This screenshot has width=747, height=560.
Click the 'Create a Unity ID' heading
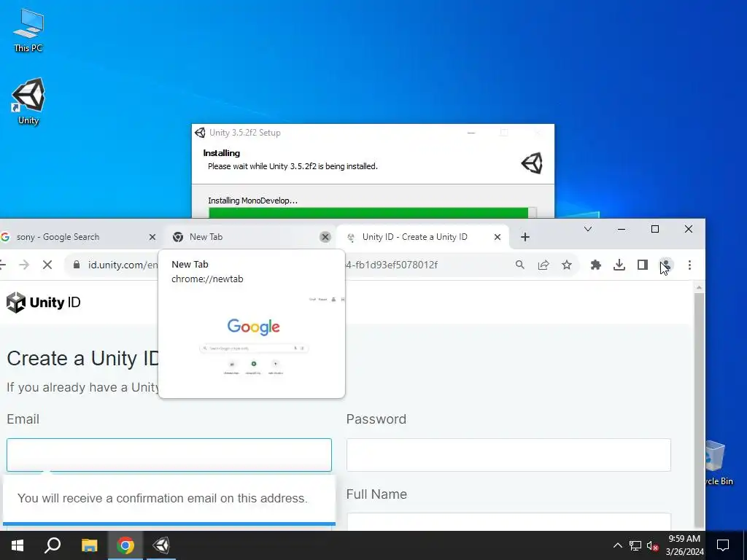coord(83,358)
